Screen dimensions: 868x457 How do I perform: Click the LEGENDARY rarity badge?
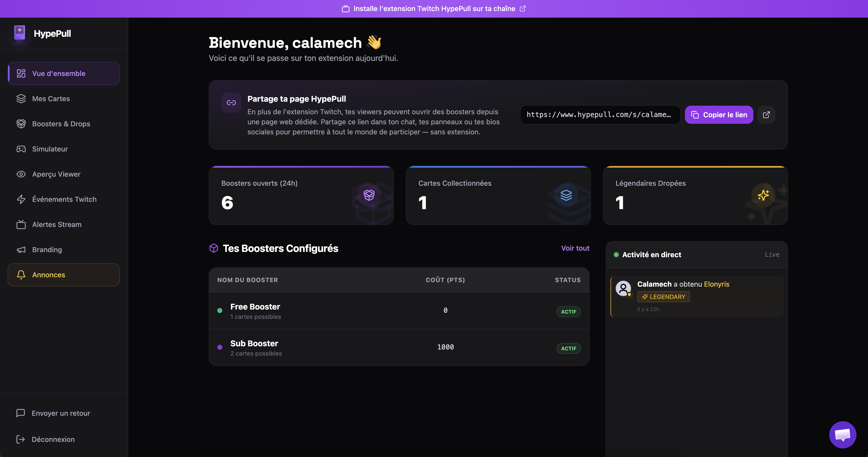pyautogui.click(x=664, y=297)
